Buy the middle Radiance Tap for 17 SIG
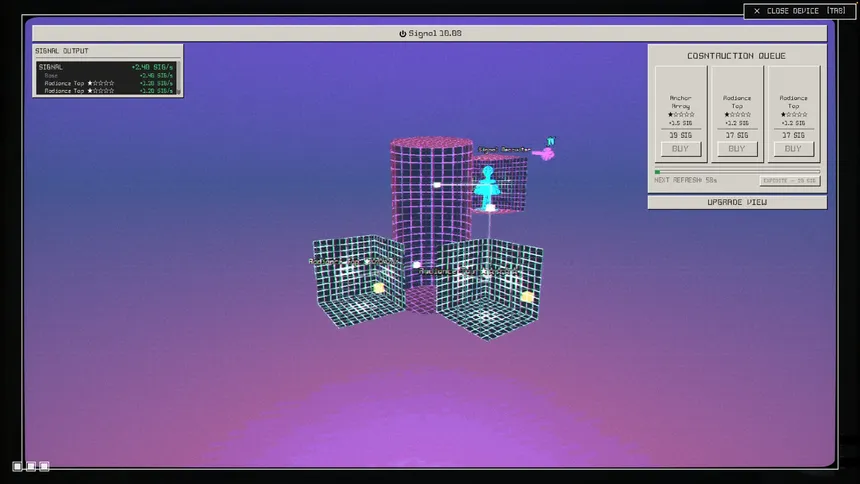 point(737,149)
